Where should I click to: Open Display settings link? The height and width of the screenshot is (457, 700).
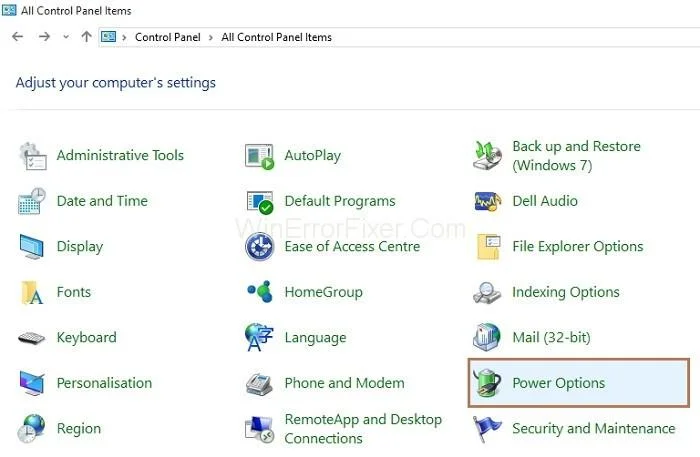click(x=79, y=247)
